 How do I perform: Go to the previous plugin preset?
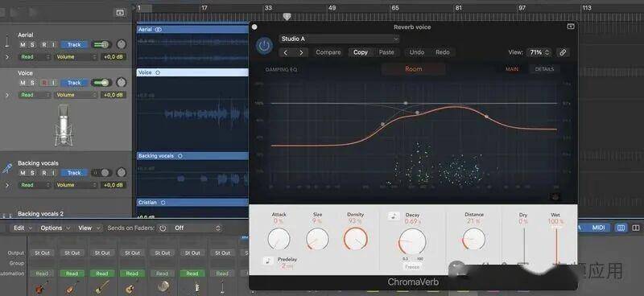point(286,52)
